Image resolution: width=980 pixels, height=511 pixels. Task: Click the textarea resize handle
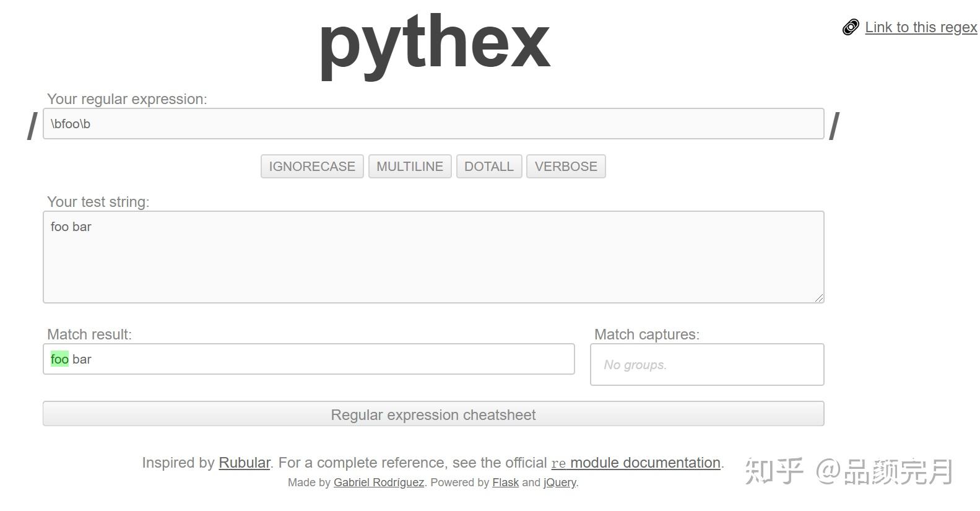pyautogui.click(x=820, y=299)
